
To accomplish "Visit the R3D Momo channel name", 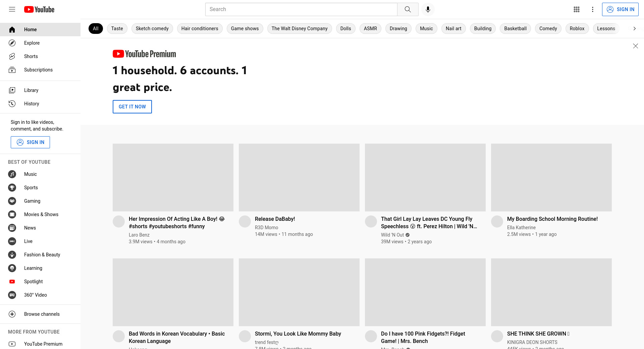I will tap(267, 228).
